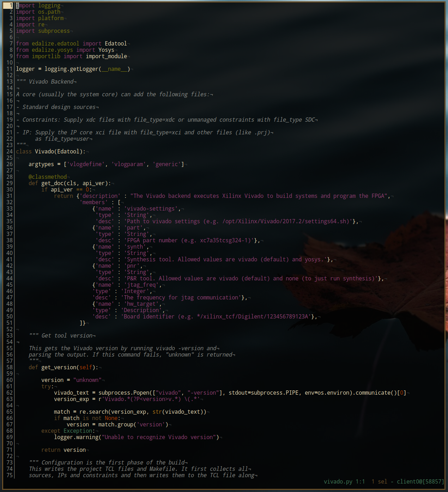Click the 'Integer' type value
The width and height of the screenshot is (448, 492).
click(x=135, y=291)
